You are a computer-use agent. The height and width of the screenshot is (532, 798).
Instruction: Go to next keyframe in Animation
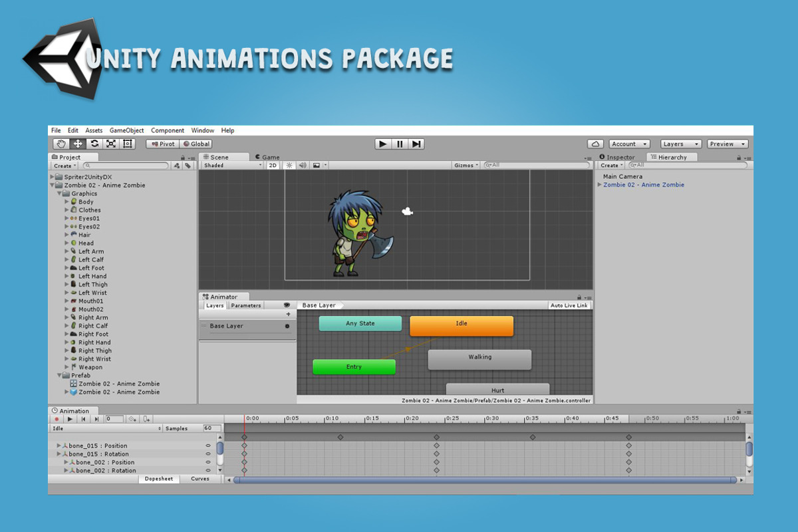pyautogui.click(x=96, y=419)
